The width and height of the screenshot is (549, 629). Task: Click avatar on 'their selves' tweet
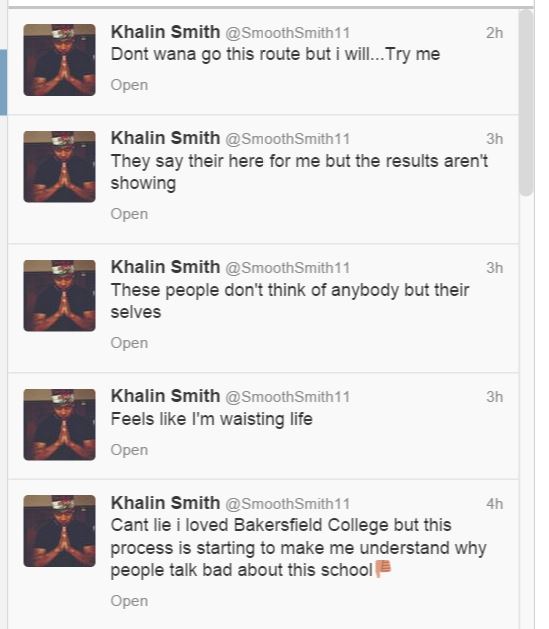(x=59, y=296)
